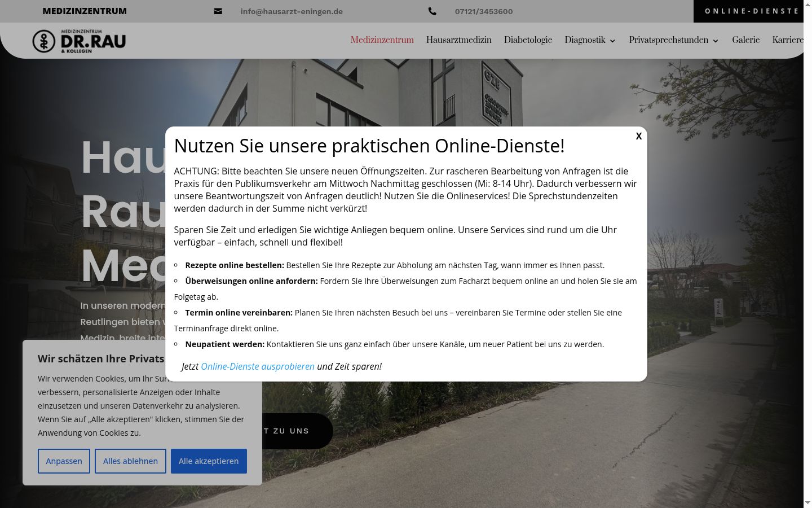Open the Privatsprechstunden menu item
The image size is (812, 508).
click(x=669, y=40)
